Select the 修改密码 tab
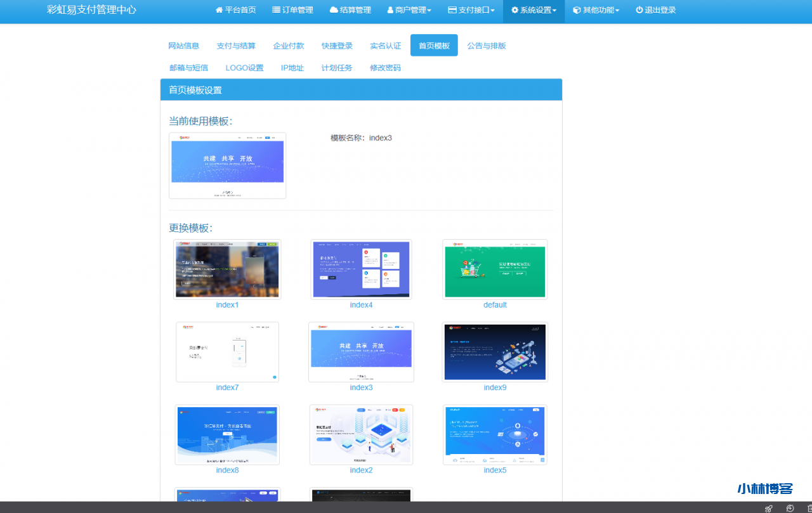Image resolution: width=812 pixels, height=513 pixels. (385, 68)
